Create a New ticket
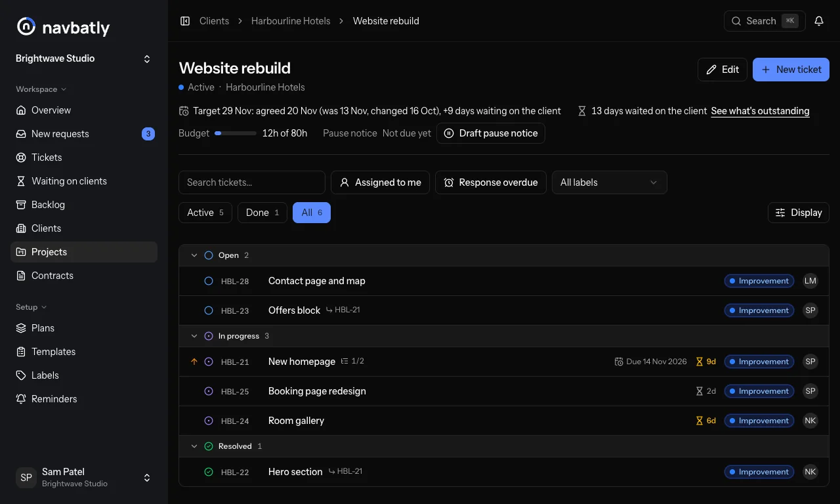This screenshot has height=504, width=840. pos(791,70)
